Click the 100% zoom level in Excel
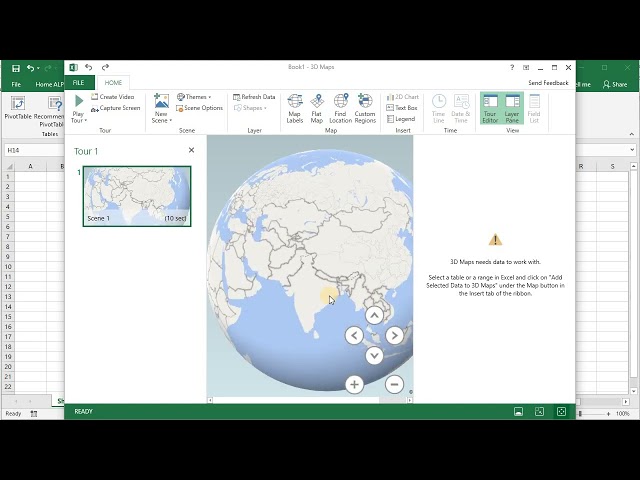Screen dimensions: 640x480 tap(622, 413)
